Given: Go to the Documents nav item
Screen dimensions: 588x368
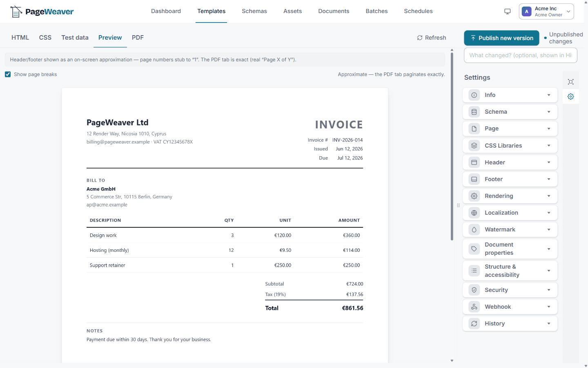Looking at the screenshot, I should 334,11.
